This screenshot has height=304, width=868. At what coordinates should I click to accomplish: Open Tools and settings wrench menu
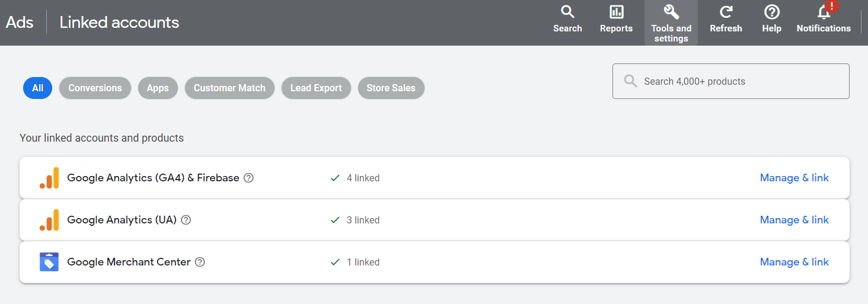click(671, 23)
